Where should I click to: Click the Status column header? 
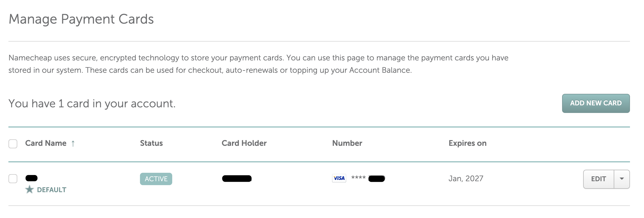point(151,143)
